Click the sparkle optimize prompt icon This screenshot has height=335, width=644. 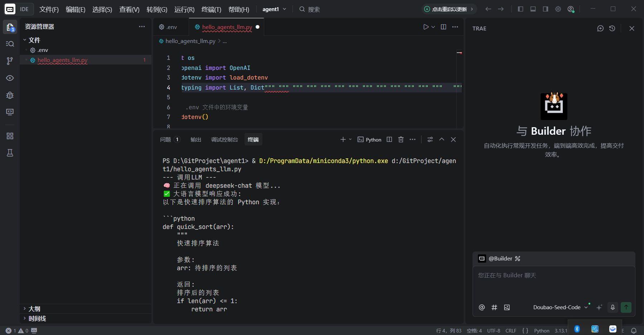click(x=599, y=307)
